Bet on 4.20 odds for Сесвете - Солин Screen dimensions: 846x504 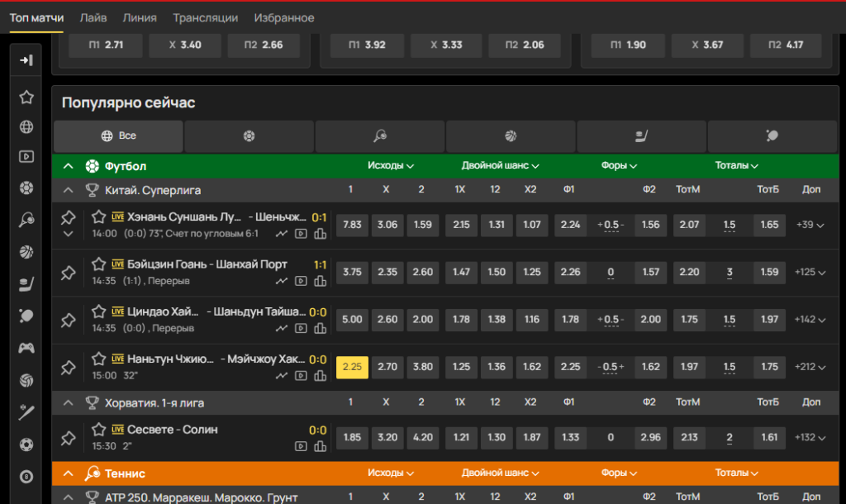(423, 437)
